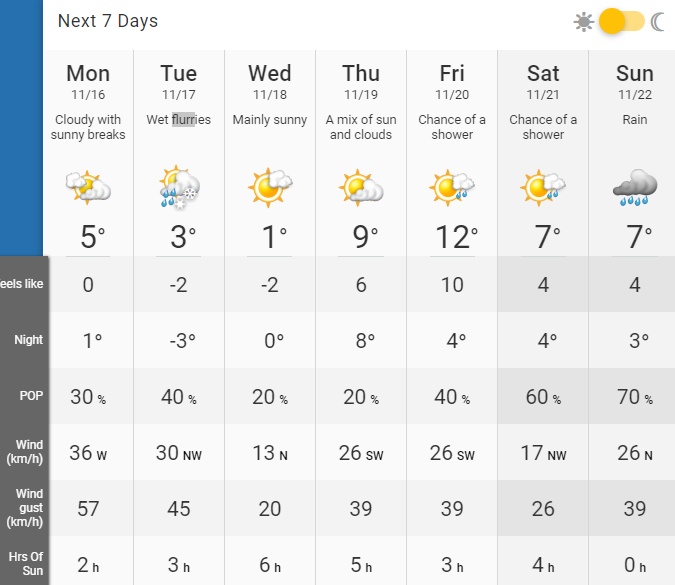Click the Hrs Of Sun row label

[x=26, y=563]
